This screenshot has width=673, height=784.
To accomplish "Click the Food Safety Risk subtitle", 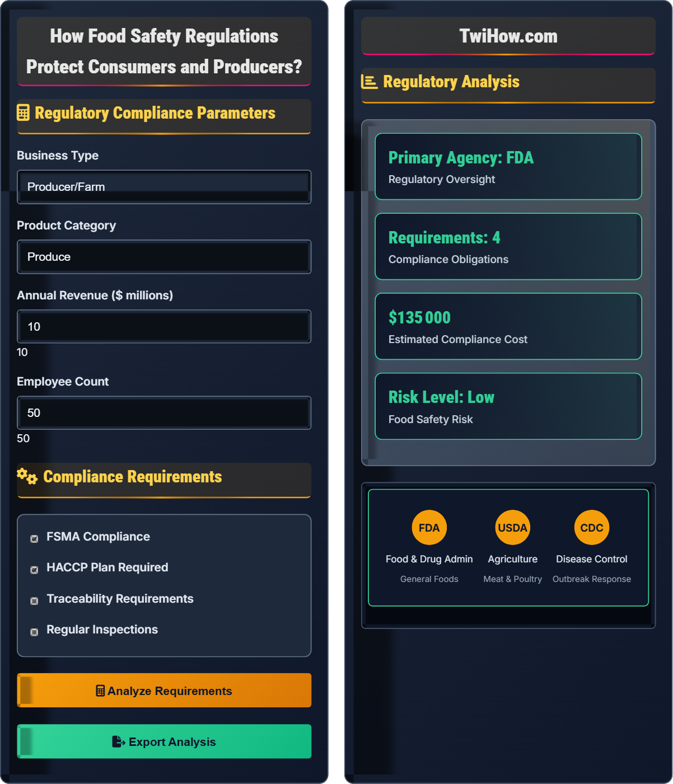I will (x=431, y=420).
